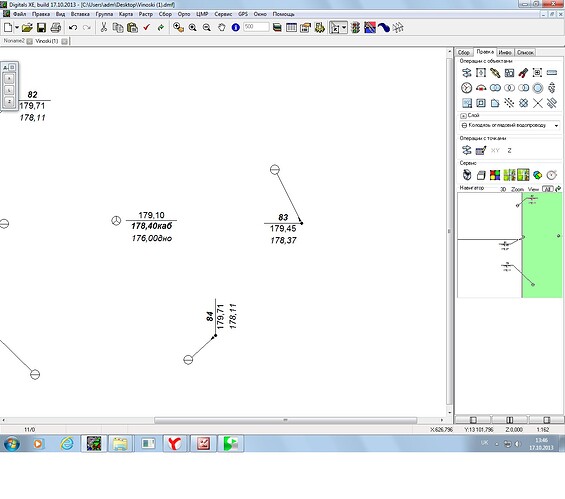Screen dimensions: 565x499
Task: Click the scale input field showing 500
Action: tap(256, 27)
